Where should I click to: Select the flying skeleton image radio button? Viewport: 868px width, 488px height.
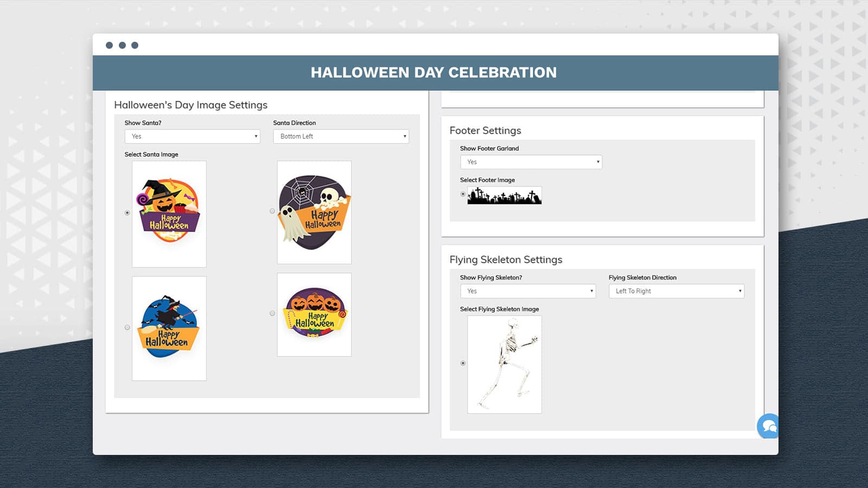coord(463,363)
